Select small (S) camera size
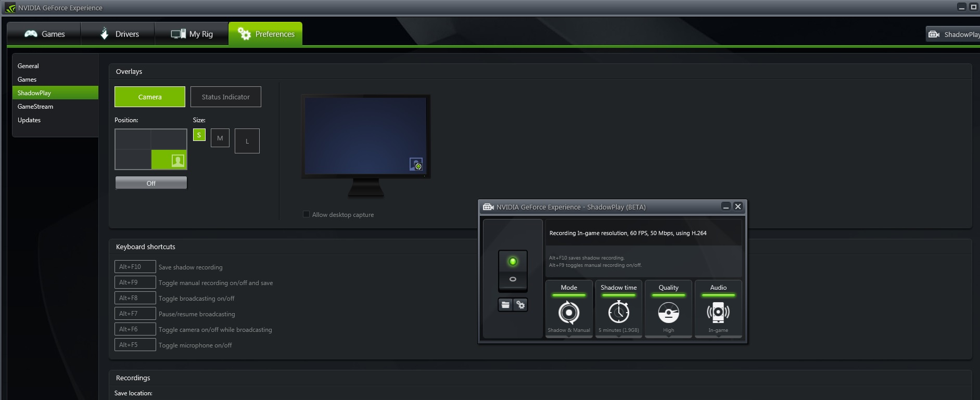The image size is (980, 400). [x=199, y=135]
